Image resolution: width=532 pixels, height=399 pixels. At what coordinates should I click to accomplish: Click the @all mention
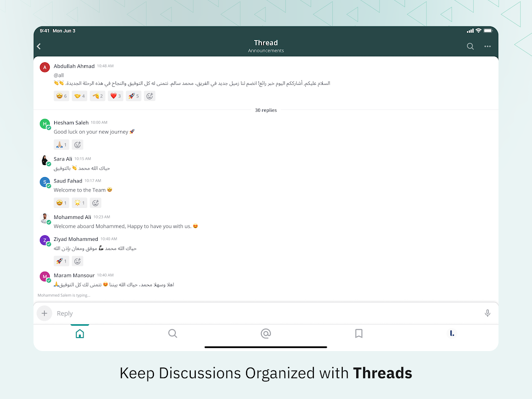pos(59,75)
